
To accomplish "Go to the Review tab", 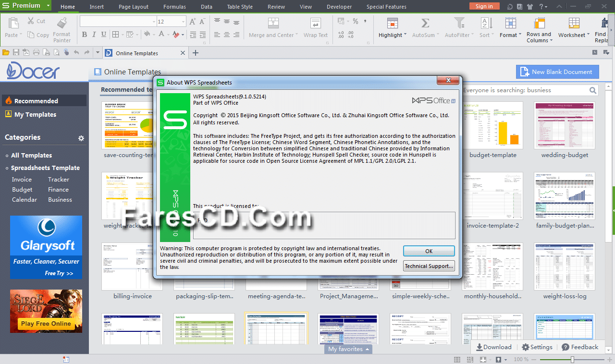I will tap(276, 7).
